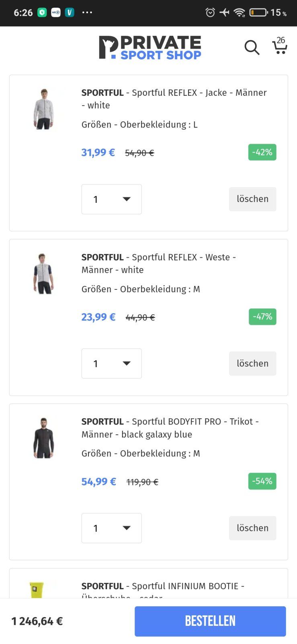Open quantity dropdown for REFLEX Jacke
Viewport: 297px width, 644px height.
(112, 199)
